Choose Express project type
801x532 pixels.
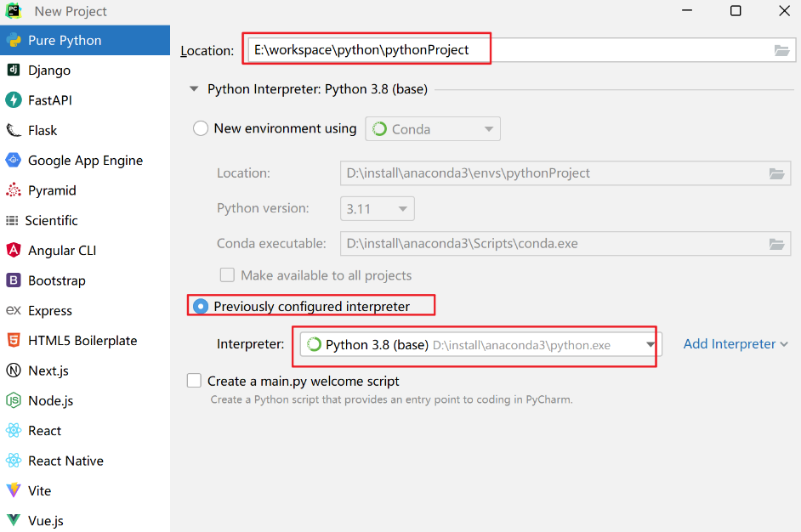pyautogui.click(x=85, y=310)
